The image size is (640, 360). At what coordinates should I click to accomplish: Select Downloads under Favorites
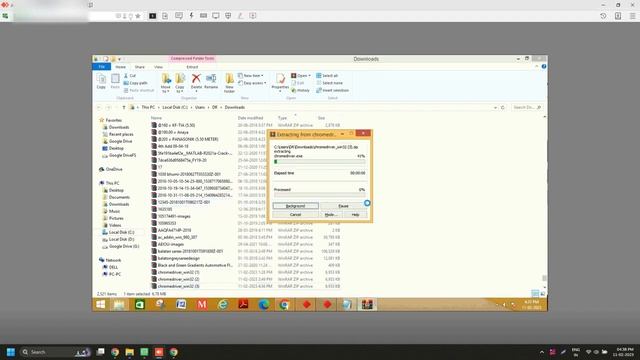(x=119, y=127)
